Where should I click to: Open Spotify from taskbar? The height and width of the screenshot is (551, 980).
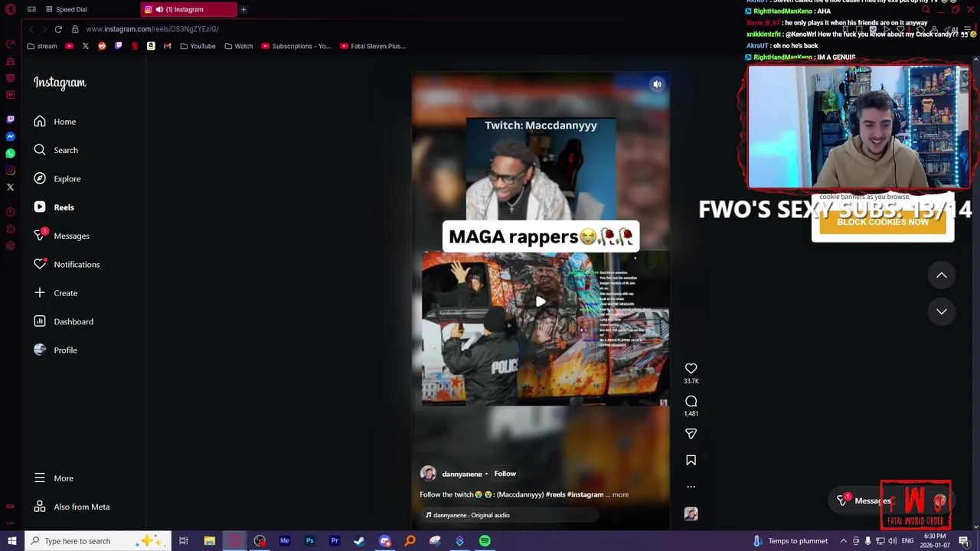tap(485, 541)
